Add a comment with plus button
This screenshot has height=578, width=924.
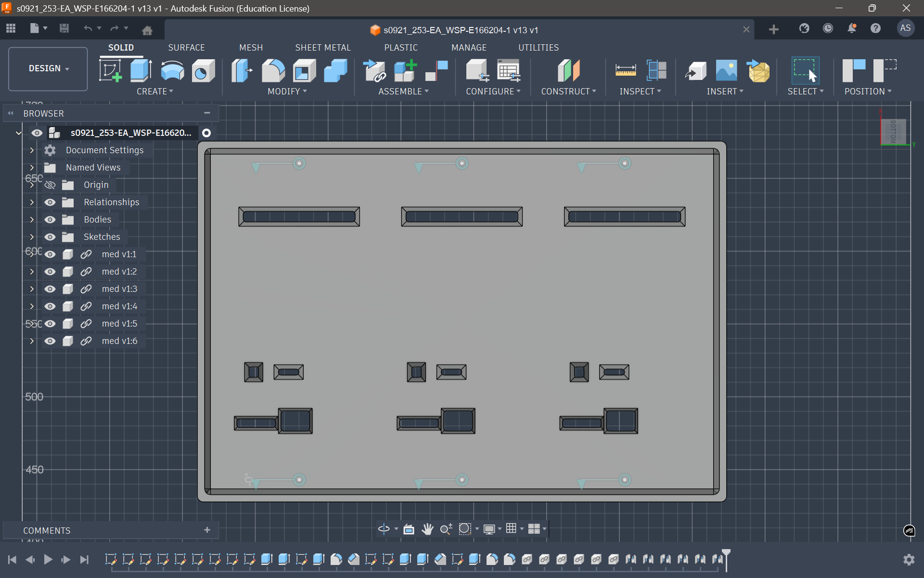click(207, 530)
